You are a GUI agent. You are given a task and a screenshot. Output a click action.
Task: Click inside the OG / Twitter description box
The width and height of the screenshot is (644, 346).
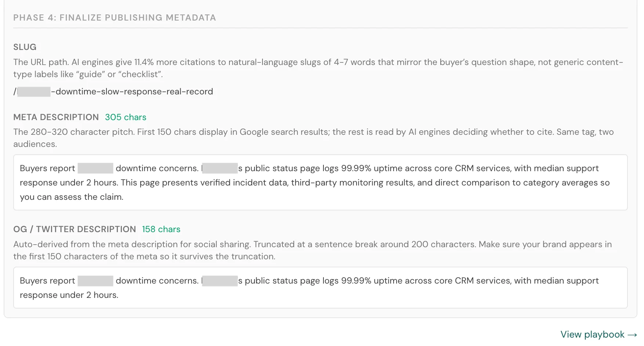[320, 288]
